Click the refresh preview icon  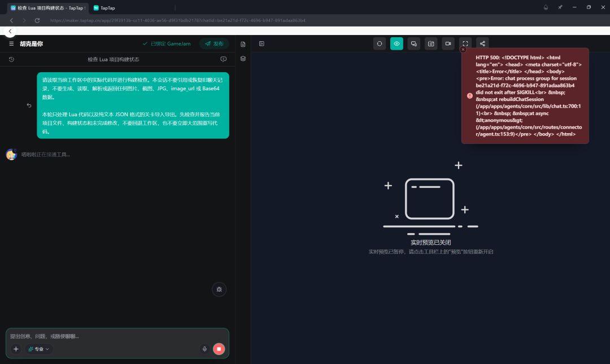click(x=380, y=44)
